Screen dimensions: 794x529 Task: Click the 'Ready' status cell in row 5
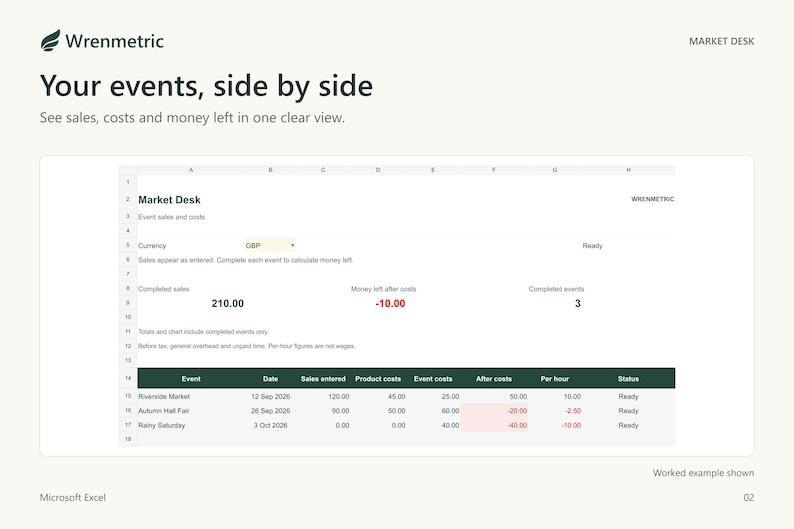tap(592, 246)
